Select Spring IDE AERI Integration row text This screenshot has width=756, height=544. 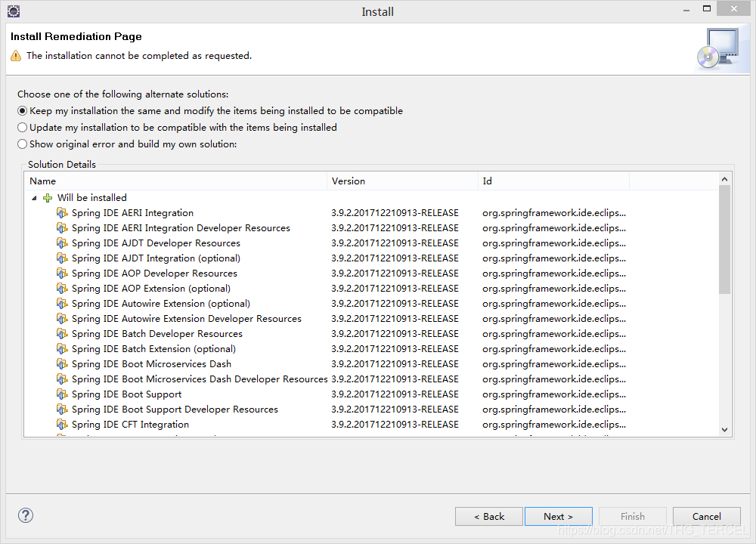(132, 212)
